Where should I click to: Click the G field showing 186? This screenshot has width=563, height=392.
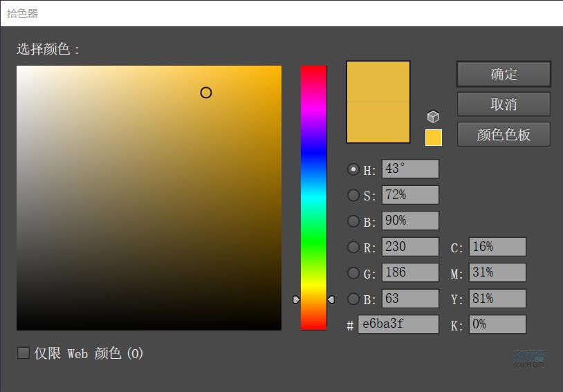[x=410, y=272]
